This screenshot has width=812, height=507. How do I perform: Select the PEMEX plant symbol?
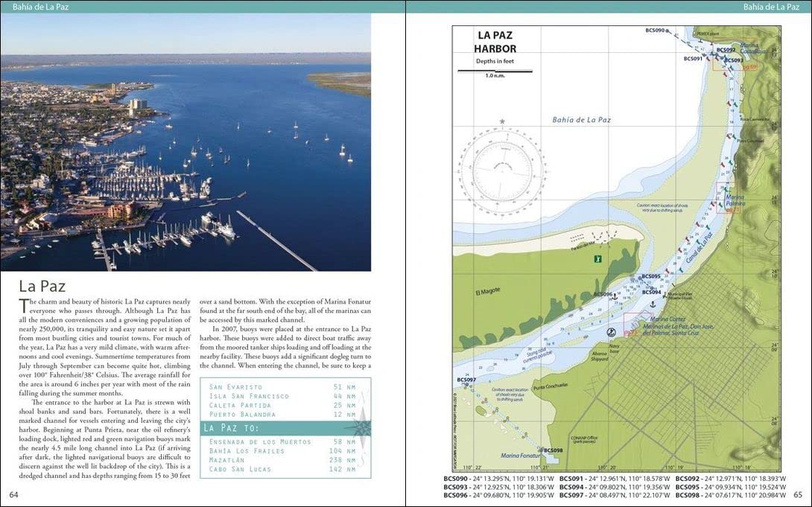(x=694, y=34)
